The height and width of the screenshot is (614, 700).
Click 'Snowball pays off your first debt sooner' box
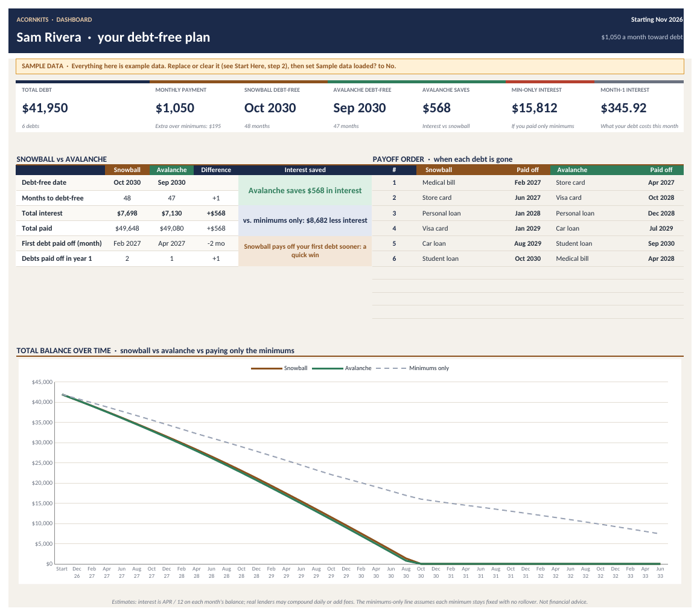(x=305, y=251)
